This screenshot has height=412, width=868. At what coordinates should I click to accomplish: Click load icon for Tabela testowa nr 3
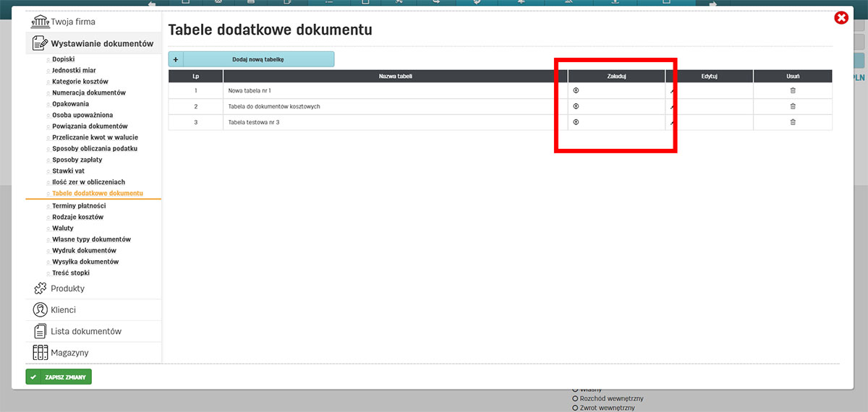[x=576, y=122]
